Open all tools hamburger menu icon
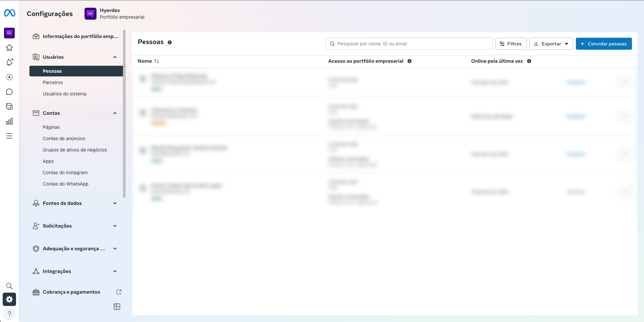Viewport: 644px width, 322px height. click(9, 136)
